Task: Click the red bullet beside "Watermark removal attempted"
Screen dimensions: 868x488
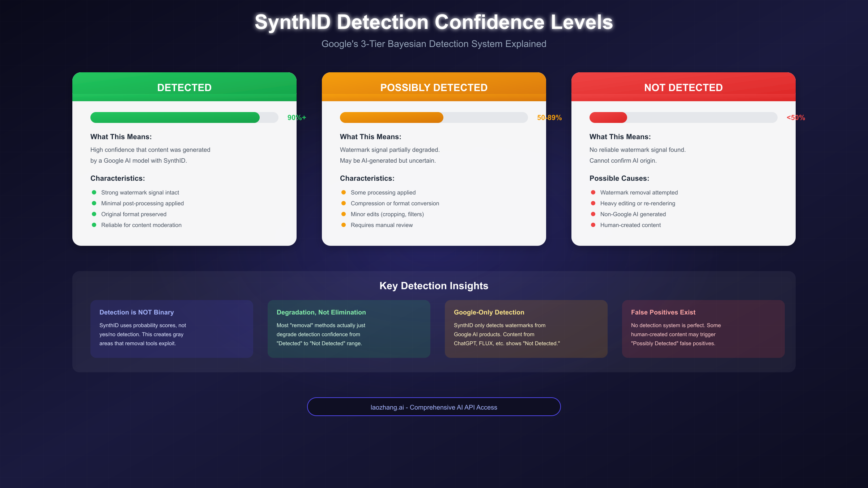Action: [x=593, y=192]
